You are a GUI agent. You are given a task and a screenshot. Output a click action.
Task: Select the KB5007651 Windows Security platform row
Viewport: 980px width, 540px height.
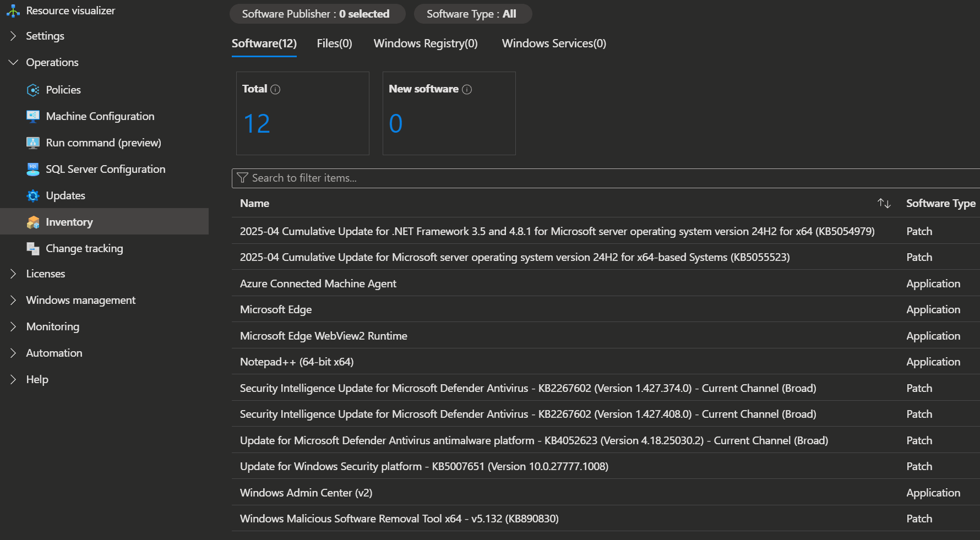[x=606, y=466]
